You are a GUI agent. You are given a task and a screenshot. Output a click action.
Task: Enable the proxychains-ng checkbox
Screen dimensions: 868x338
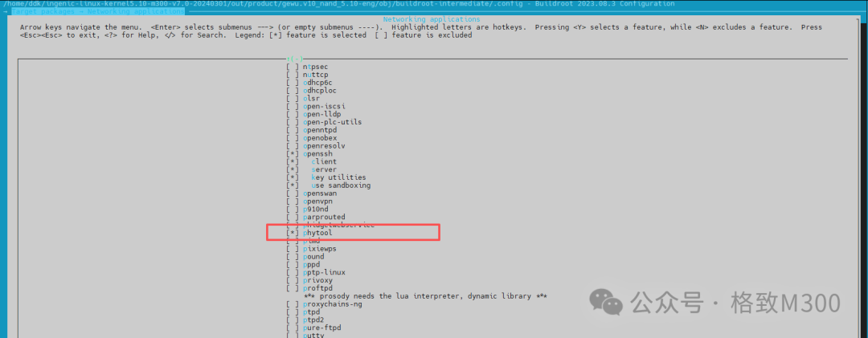coord(293,304)
